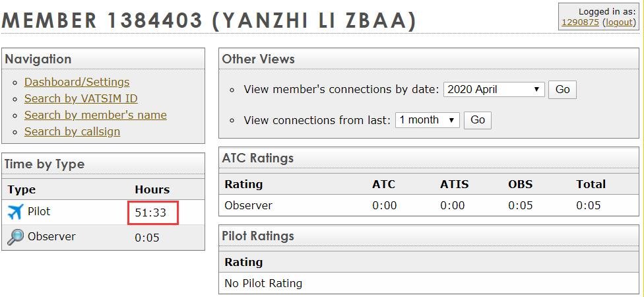This screenshot has height=297, width=644.
Task: Click the No Pilot Rating text
Action: point(263,283)
